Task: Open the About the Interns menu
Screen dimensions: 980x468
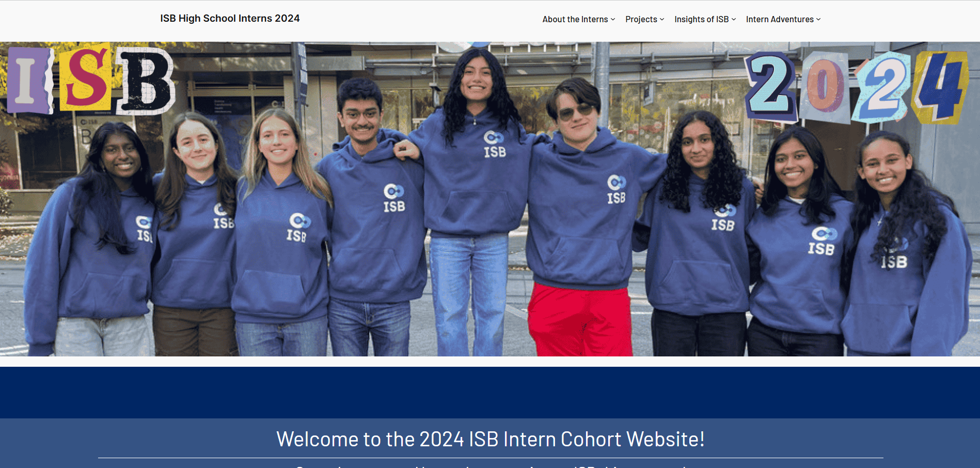Action: coord(575,19)
